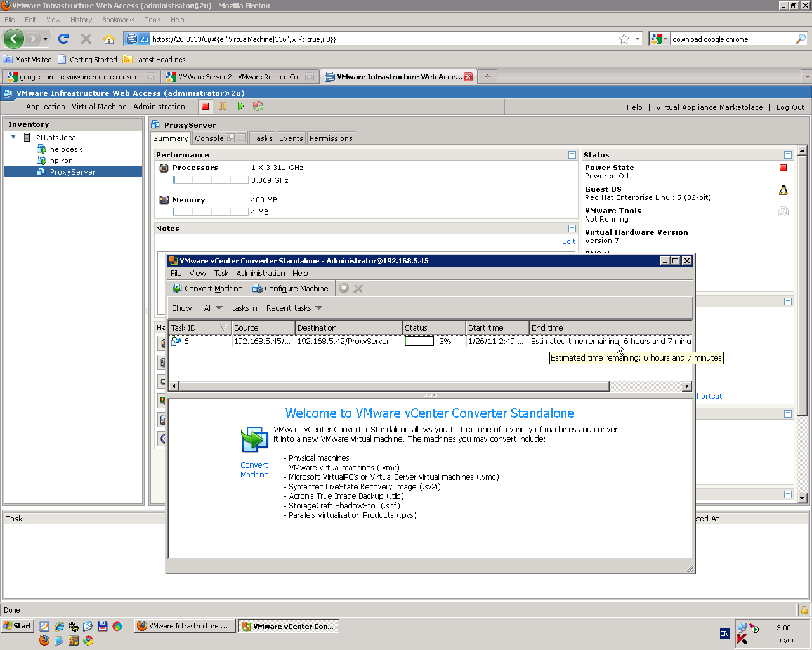Collapse the Notes panel

pos(572,229)
